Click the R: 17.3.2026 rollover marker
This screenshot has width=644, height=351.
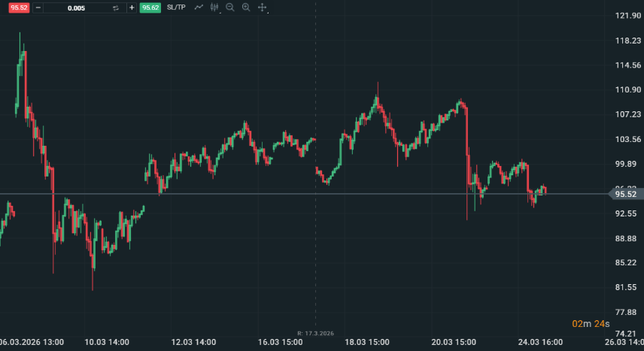click(x=314, y=331)
